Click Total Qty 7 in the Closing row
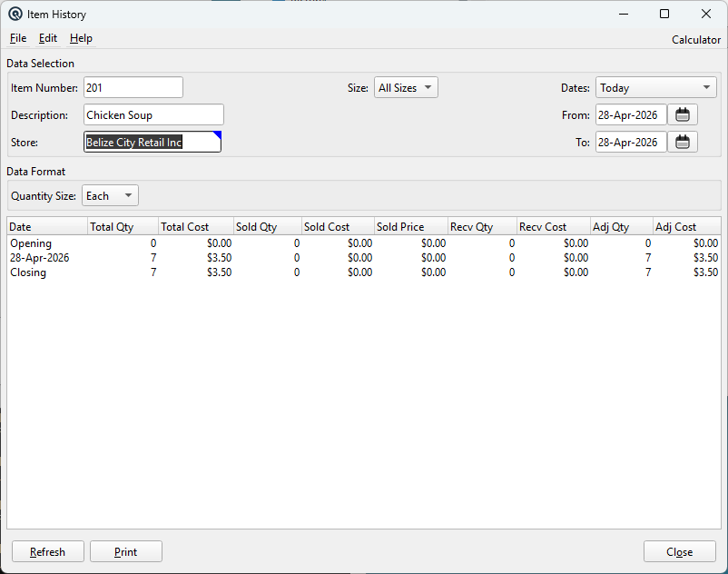This screenshot has width=728, height=574. click(153, 272)
